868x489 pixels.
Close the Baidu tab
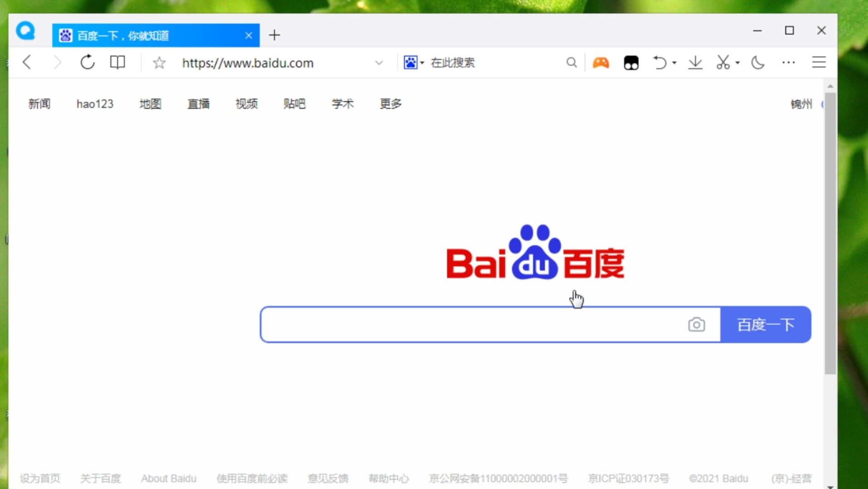(249, 35)
